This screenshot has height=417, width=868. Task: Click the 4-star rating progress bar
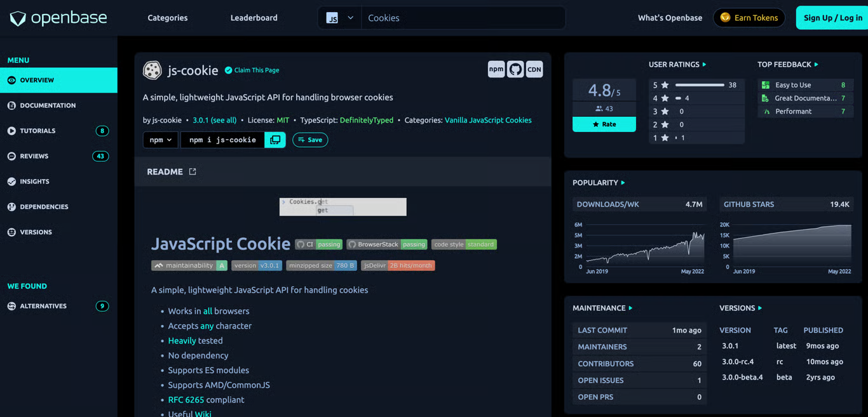click(x=679, y=98)
